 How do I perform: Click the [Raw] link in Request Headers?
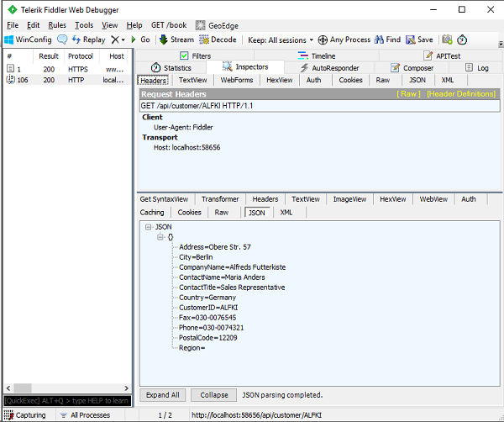tap(408, 94)
